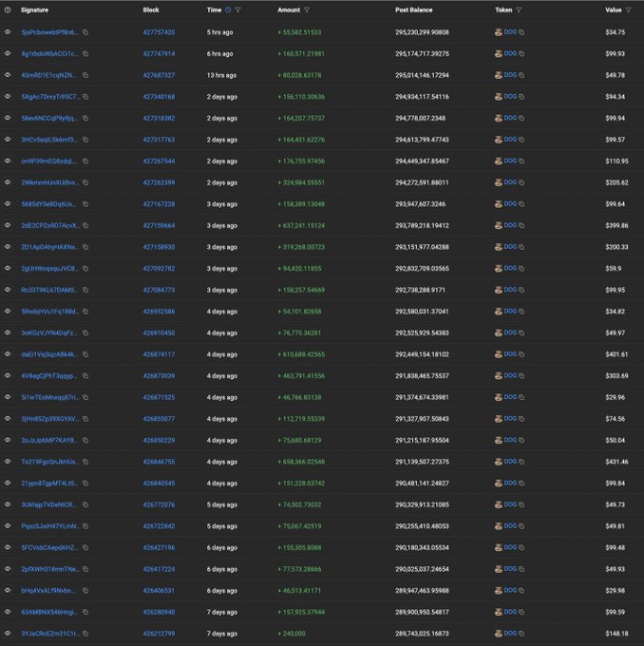This screenshot has width=644, height=646.
Task: Copy signature in the 13 hrs ago row
Action: 85,75
